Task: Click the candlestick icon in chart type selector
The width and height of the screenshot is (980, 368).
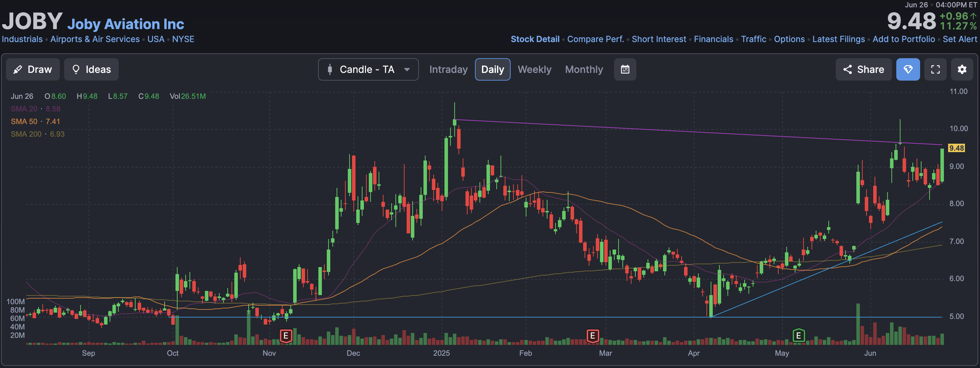Action: [330, 69]
